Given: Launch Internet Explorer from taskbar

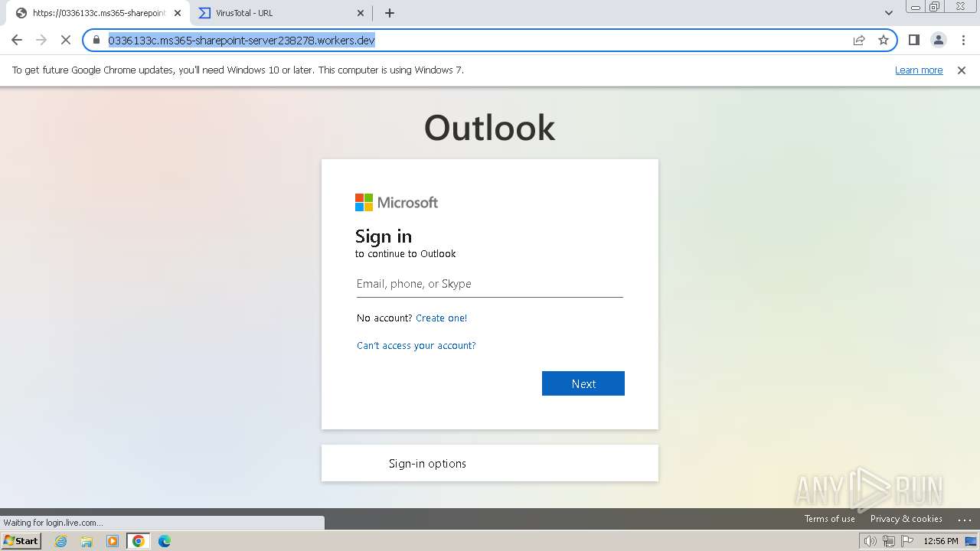Looking at the screenshot, I should tap(61, 541).
